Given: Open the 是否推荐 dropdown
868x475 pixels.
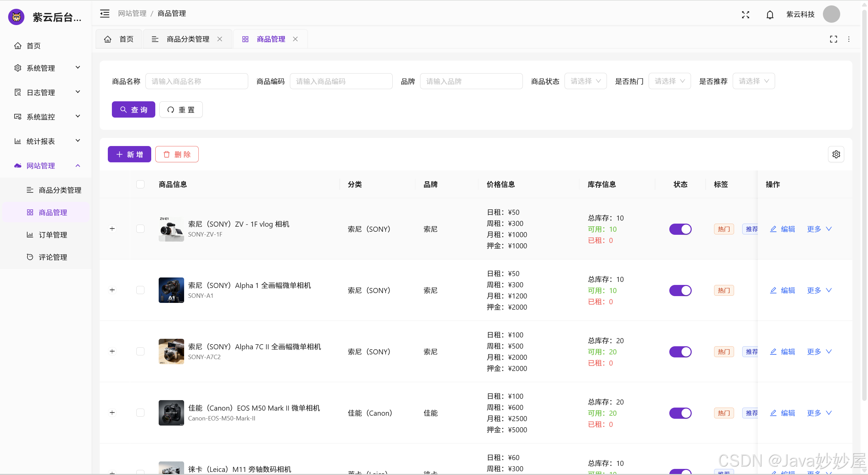Looking at the screenshot, I should 754,81.
